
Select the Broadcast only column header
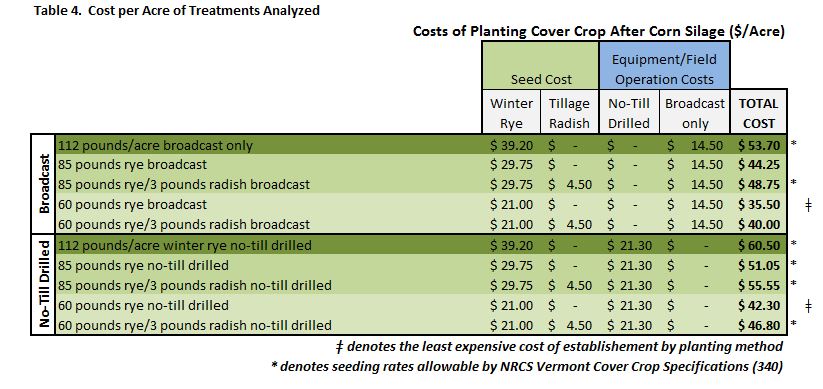coord(694,113)
